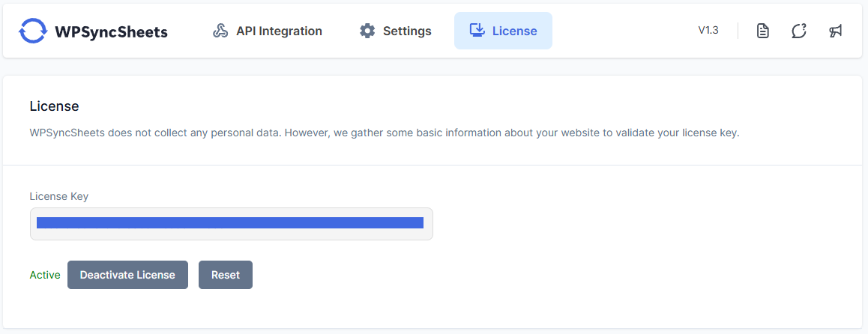Click the download icon in License tab
Viewport: 868px width, 334px height.
477,31
